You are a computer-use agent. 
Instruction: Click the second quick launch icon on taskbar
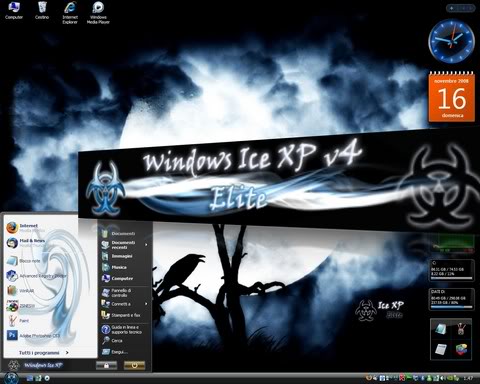[x=38, y=378]
